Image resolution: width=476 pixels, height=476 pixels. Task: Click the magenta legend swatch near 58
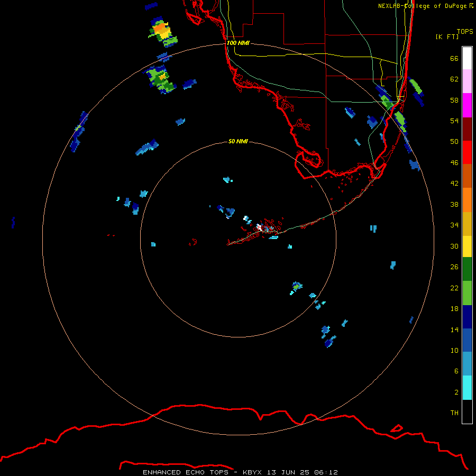467,105
